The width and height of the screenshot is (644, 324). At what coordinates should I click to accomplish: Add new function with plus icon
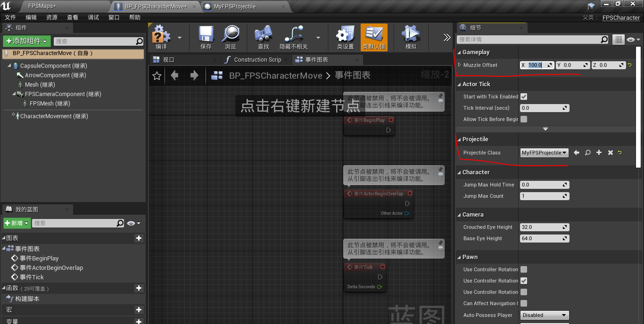[139, 288]
